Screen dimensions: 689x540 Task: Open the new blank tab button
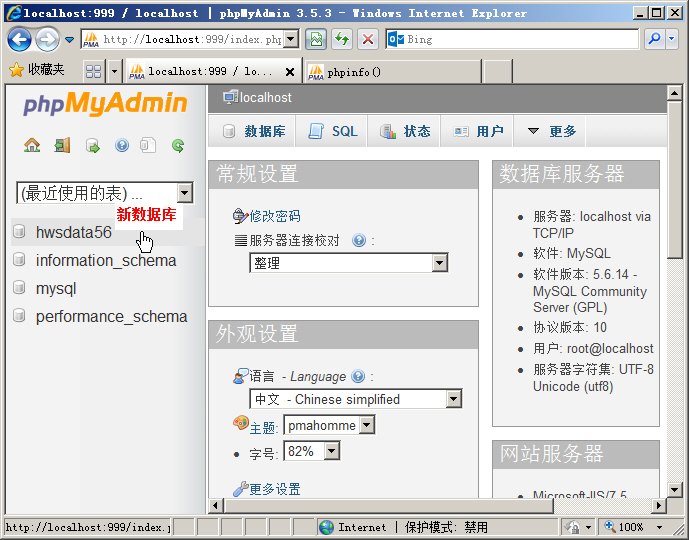[x=497, y=72]
